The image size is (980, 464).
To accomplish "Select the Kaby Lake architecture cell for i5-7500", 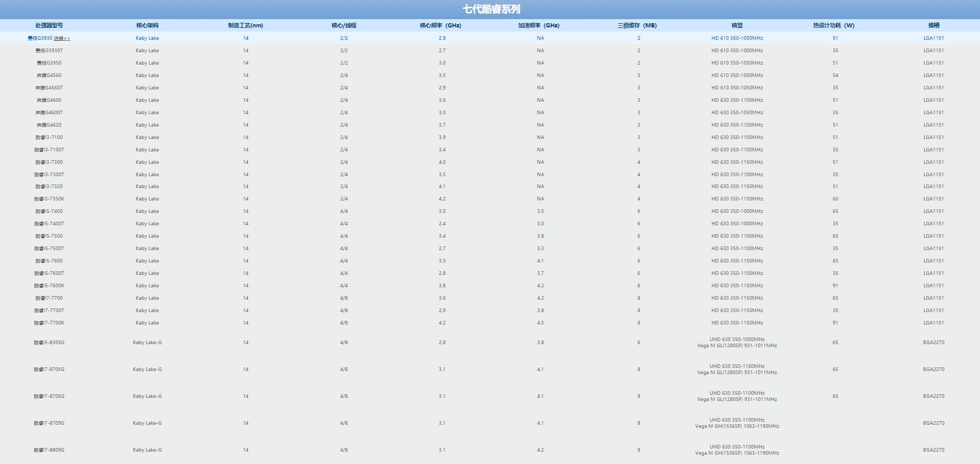I will coord(147,236).
